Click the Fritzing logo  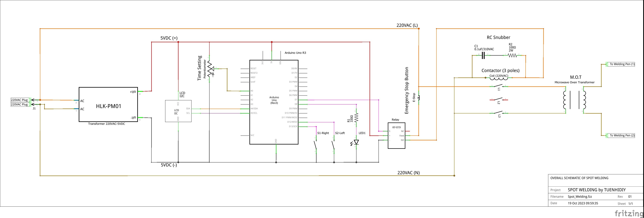coord(629,214)
